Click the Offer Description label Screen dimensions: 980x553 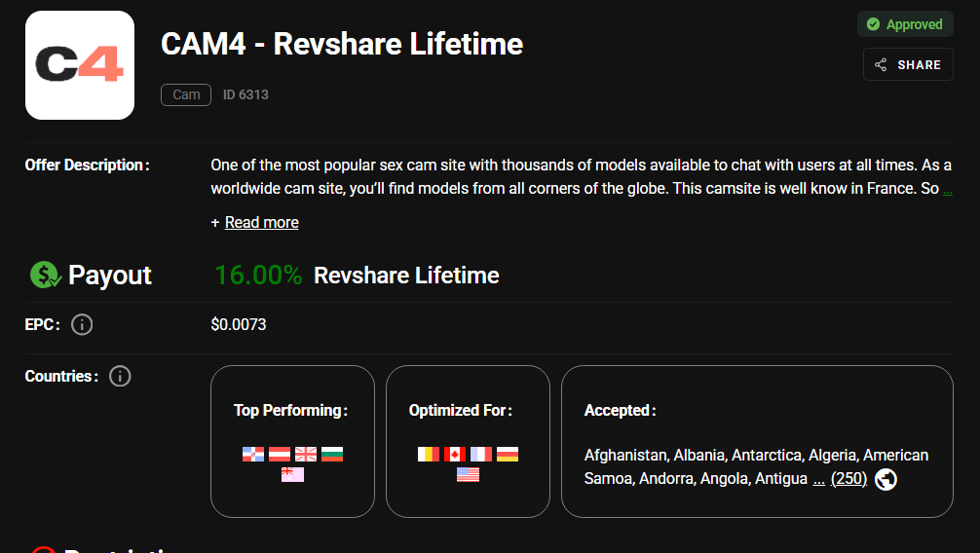click(87, 166)
